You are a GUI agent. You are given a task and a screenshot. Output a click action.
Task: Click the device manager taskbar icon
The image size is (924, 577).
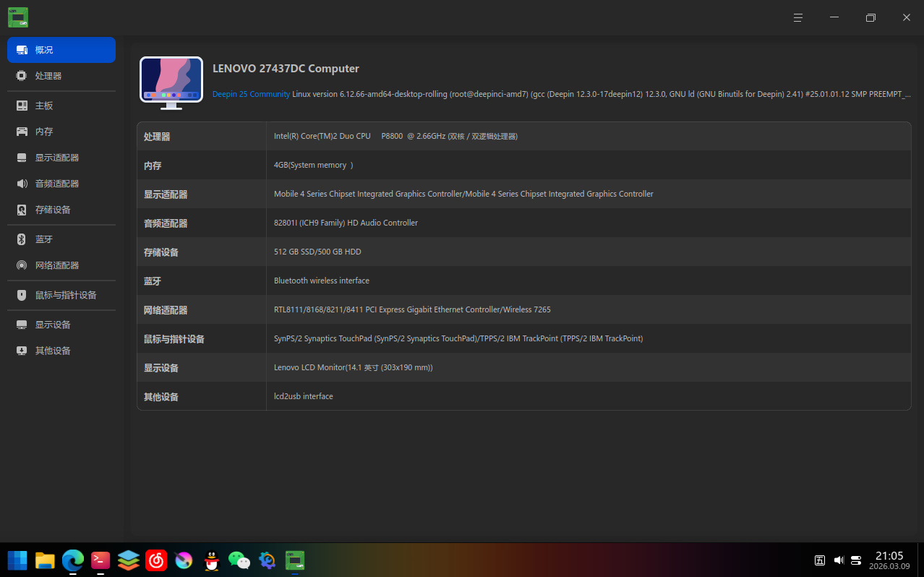tap(294, 560)
